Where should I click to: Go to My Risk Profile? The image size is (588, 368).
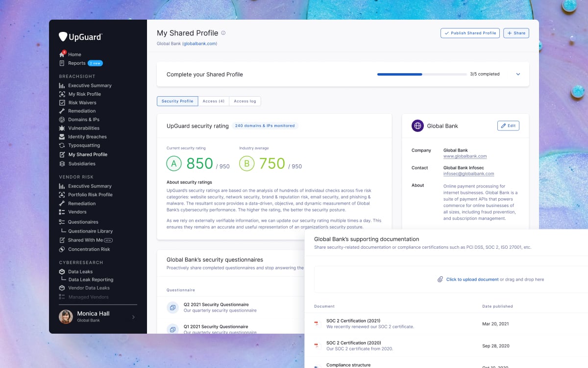(x=80, y=94)
